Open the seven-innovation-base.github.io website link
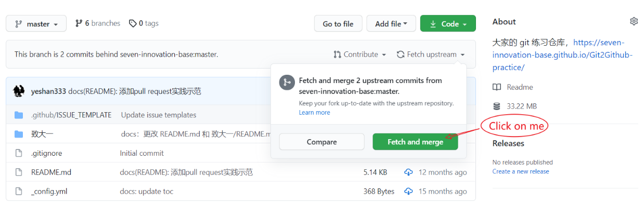The width and height of the screenshot is (644, 203). point(562,55)
